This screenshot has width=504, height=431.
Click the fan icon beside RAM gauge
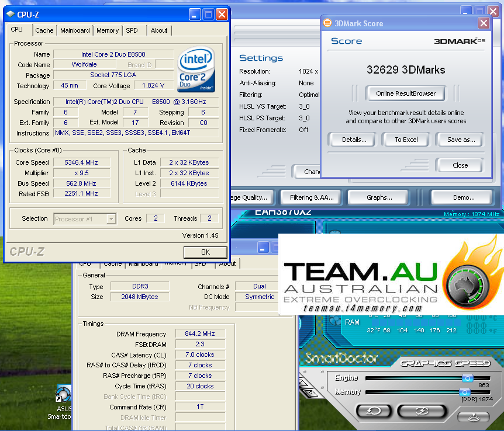coord(335,321)
